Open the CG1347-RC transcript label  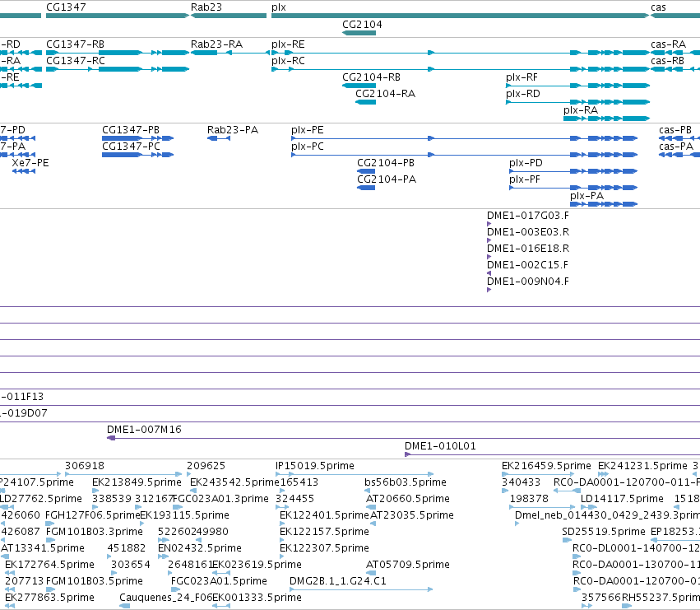(x=76, y=61)
